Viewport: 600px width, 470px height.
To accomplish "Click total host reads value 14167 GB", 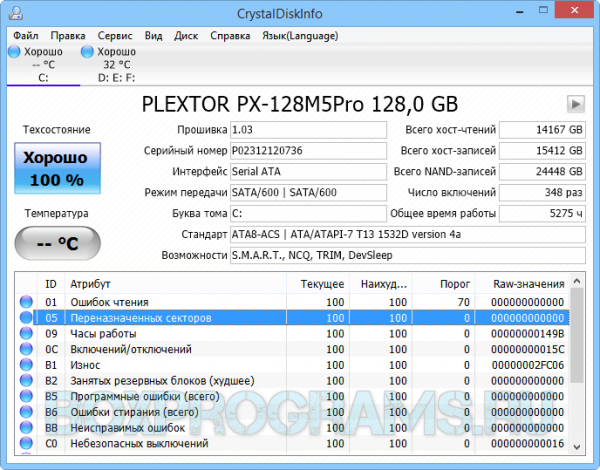I will (542, 130).
